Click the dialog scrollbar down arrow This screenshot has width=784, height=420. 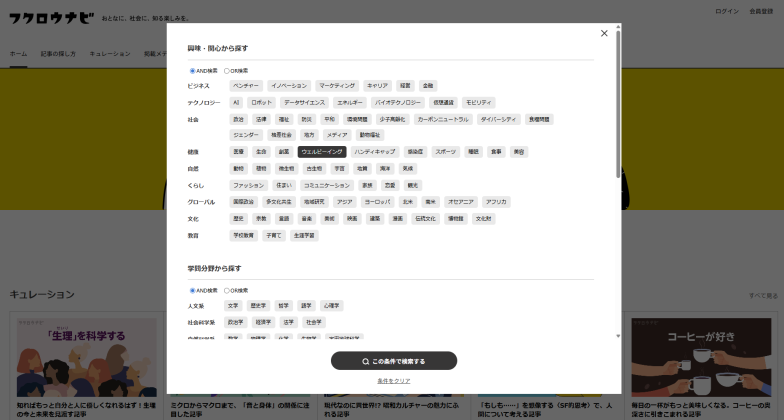tap(618, 337)
